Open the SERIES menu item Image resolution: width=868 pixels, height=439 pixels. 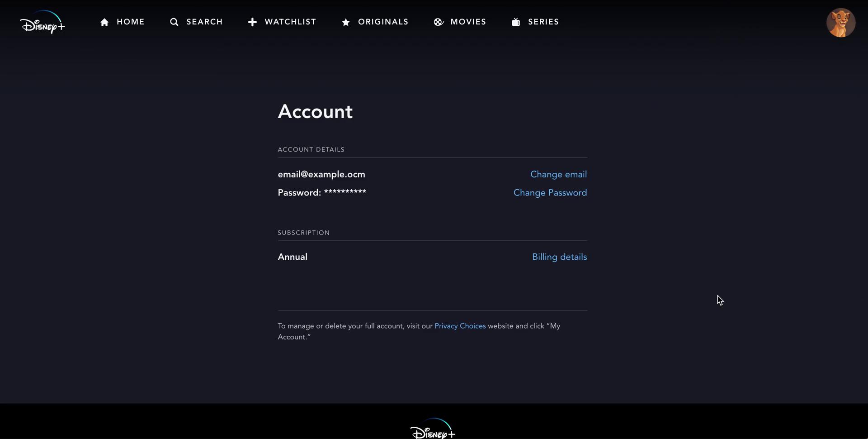[543, 22]
